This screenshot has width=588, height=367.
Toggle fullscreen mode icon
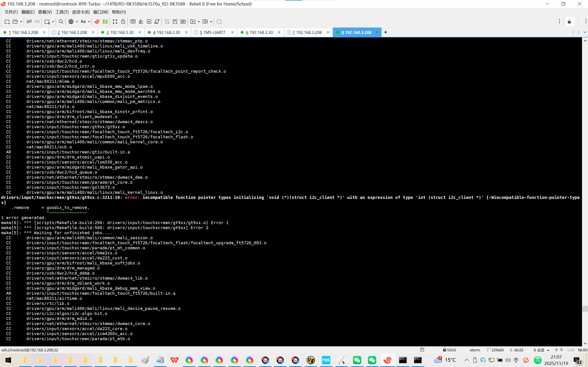tap(115, 22)
